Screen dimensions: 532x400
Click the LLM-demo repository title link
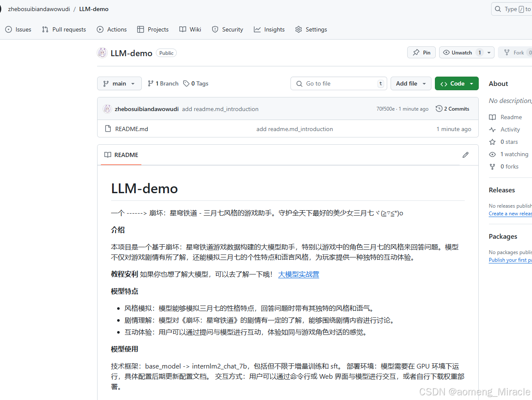coord(131,53)
